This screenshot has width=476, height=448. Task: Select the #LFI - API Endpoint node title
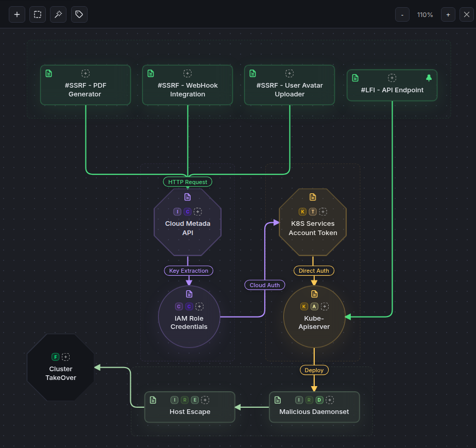point(392,90)
